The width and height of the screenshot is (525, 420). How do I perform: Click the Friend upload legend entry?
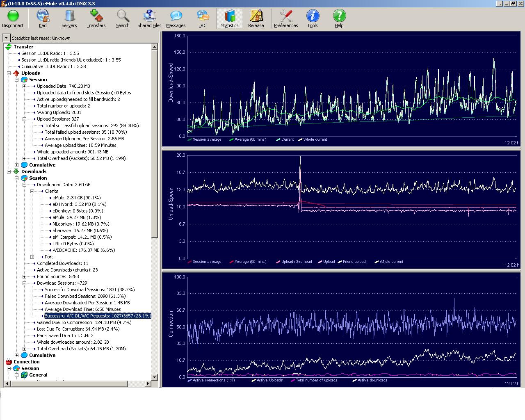pos(352,262)
